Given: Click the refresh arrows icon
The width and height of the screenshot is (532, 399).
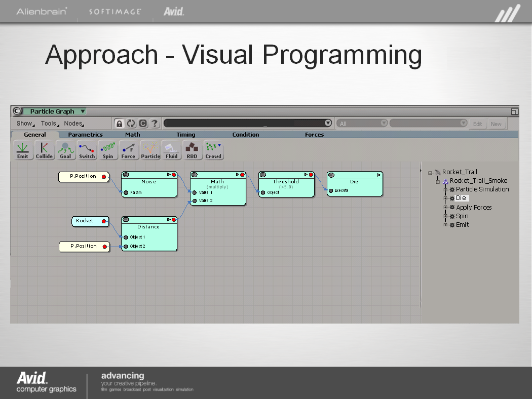Looking at the screenshot, I should (131, 124).
